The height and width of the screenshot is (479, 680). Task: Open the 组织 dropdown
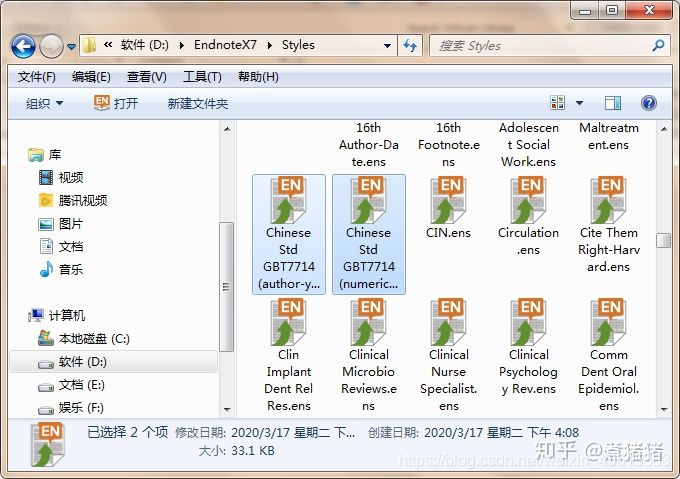pyautogui.click(x=44, y=104)
